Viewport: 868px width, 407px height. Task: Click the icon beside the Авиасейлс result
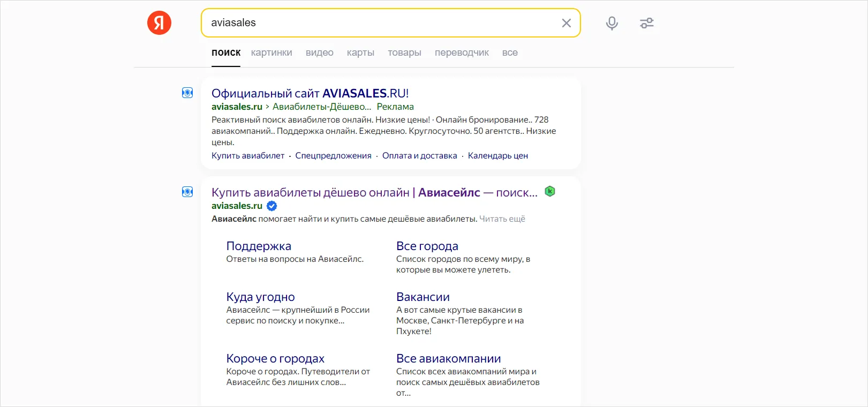click(187, 192)
